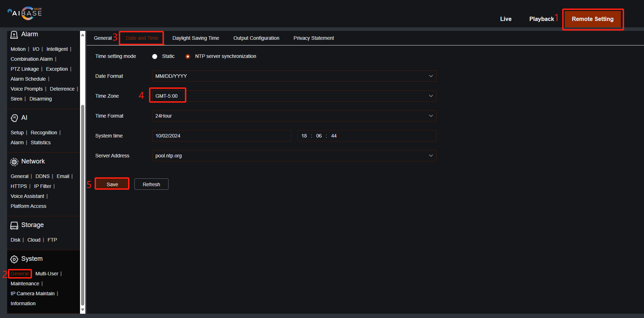Click the sidebar scroll down arrow
Image resolution: width=644 pixels, height=318 pixels.
click(x=83, y=310)
